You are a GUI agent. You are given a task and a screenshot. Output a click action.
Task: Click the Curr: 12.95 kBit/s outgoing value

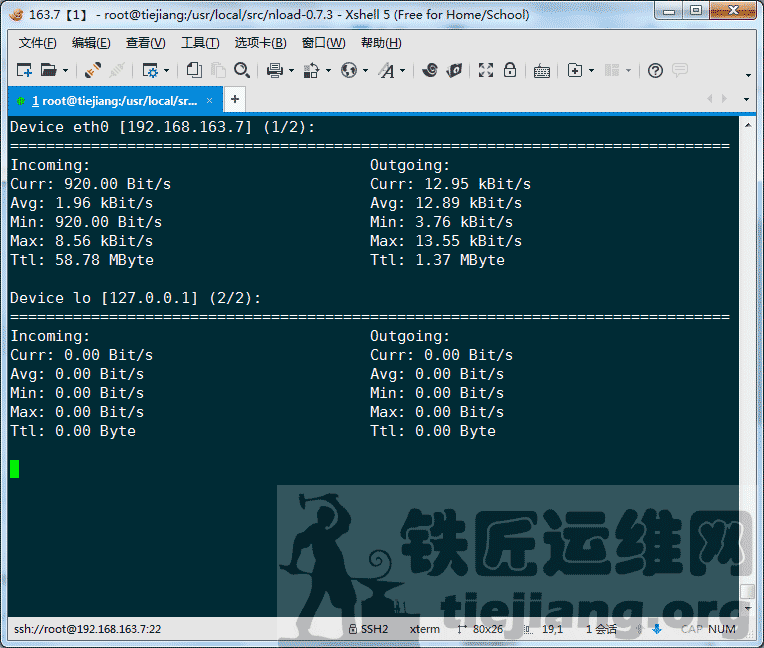click(x=450, y=184)
